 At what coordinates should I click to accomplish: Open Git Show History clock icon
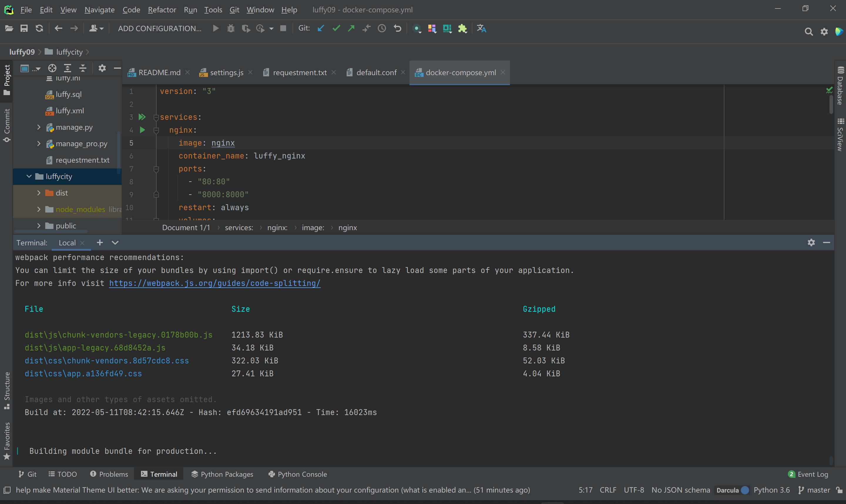click(382, 28)
